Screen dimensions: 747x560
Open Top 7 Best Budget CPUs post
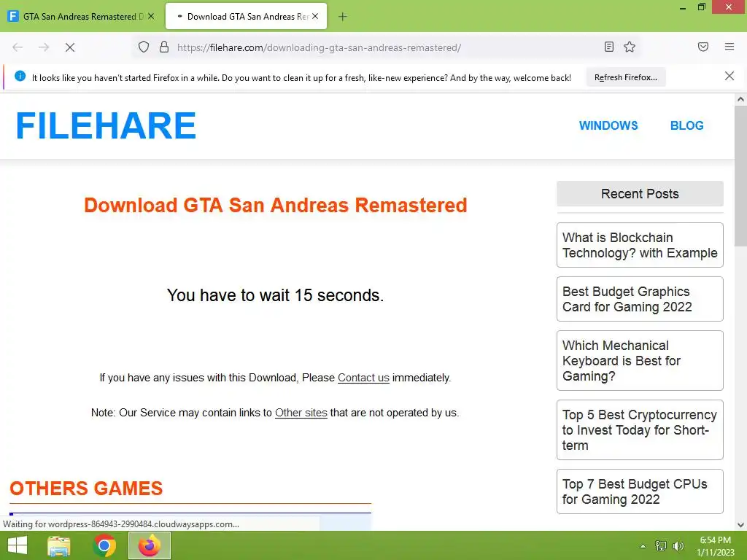640,491
